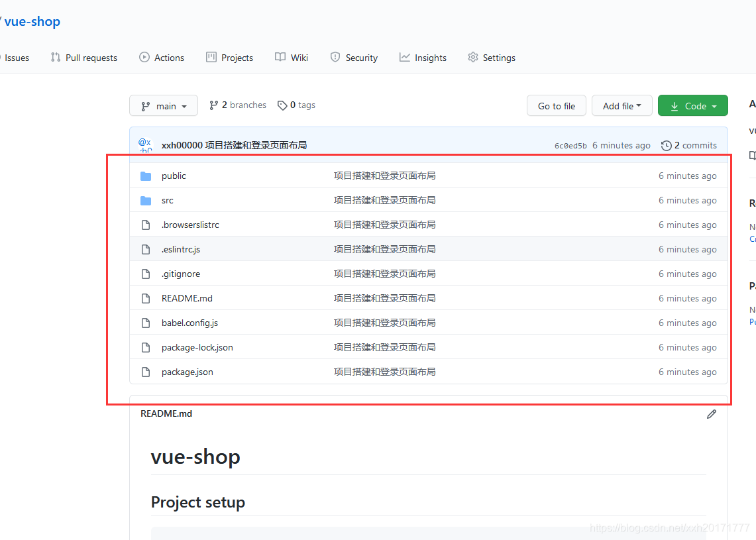View the 0 tags link
The width and height of the screenshot is (756, 540).
[x=297, y=105]
